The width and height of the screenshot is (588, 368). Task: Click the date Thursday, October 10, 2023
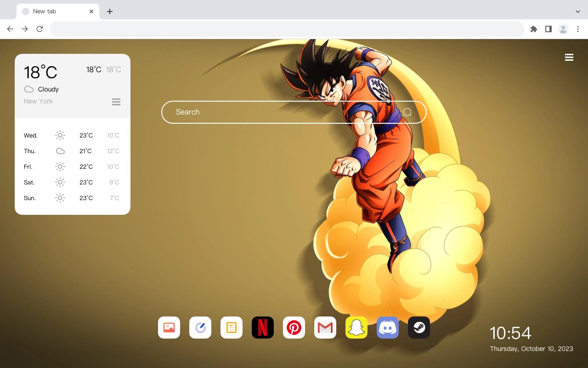531,349
